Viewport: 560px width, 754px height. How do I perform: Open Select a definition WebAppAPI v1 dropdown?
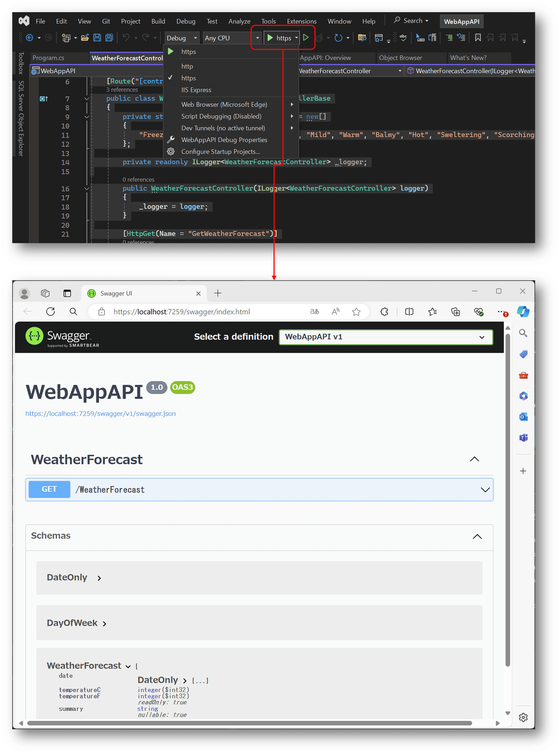click(x=386, y=337)
